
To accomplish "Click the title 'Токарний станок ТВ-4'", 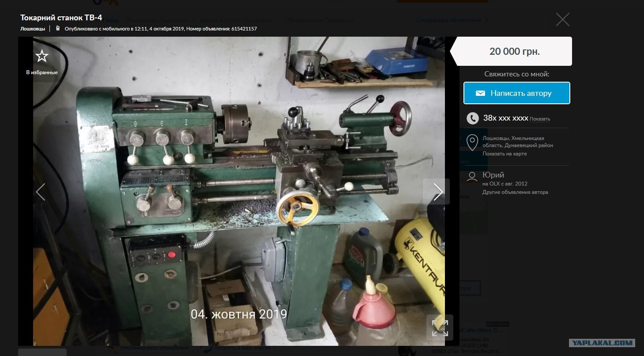I will (61, 18).
